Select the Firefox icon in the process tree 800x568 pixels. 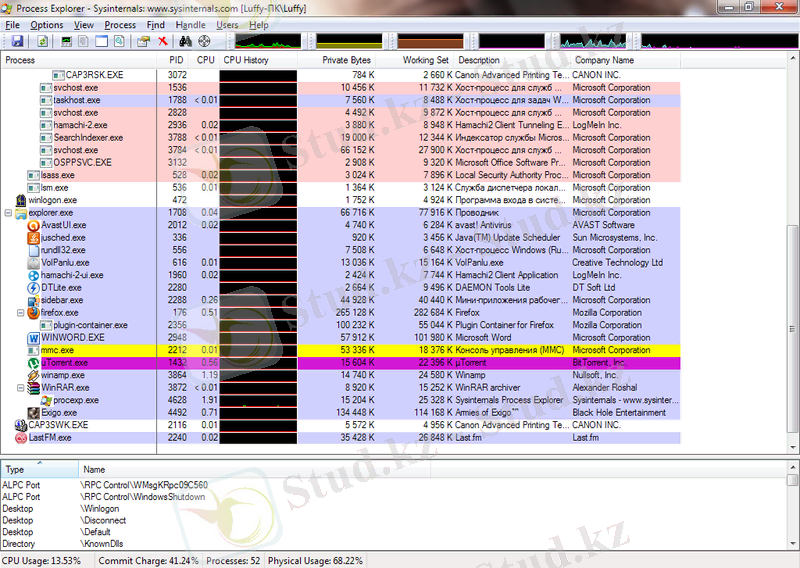[x=33, y=312]
